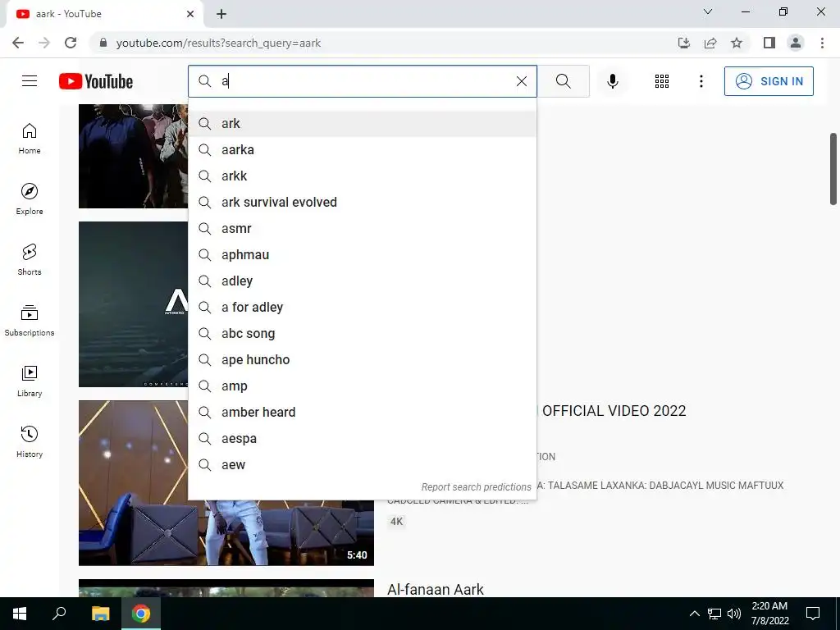
Task: Share this page icon
Action: (x=710, y=43)
